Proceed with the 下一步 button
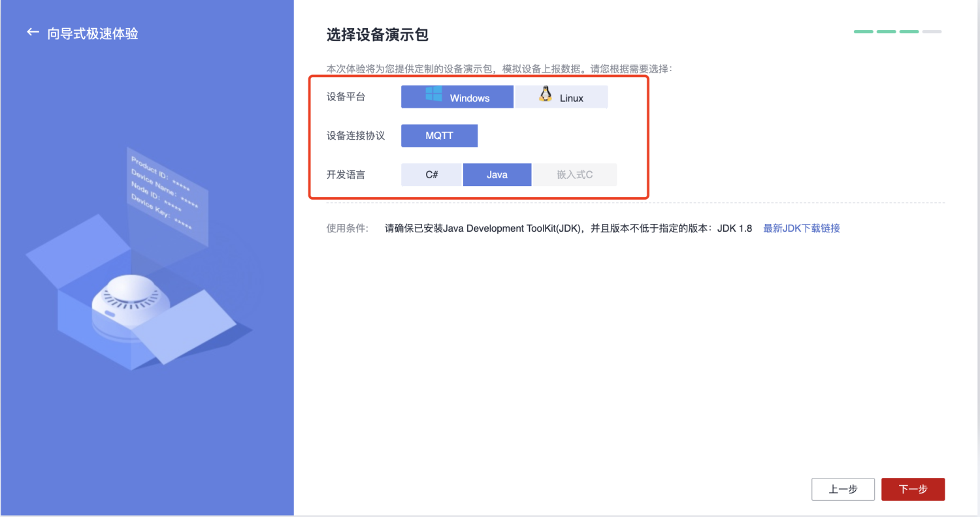The height and width of the screenshot is (517, 980). [913, 490]
